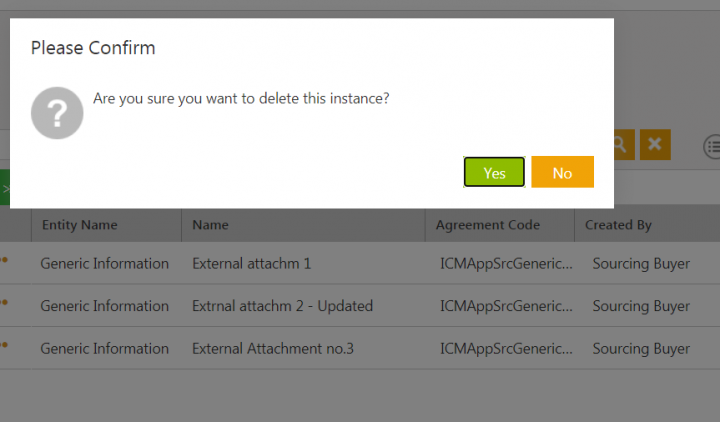Open actions dots for Extrnal attachm 2 row

[x=4, y=305]
